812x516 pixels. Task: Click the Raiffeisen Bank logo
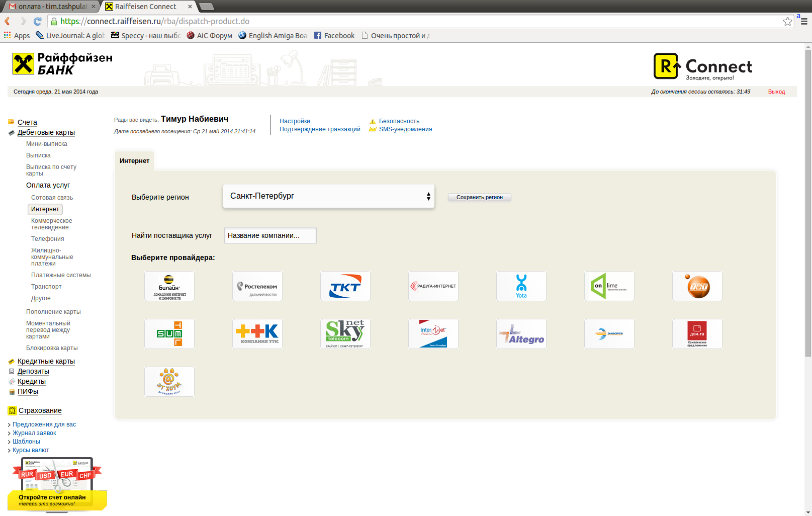(62, 64)
